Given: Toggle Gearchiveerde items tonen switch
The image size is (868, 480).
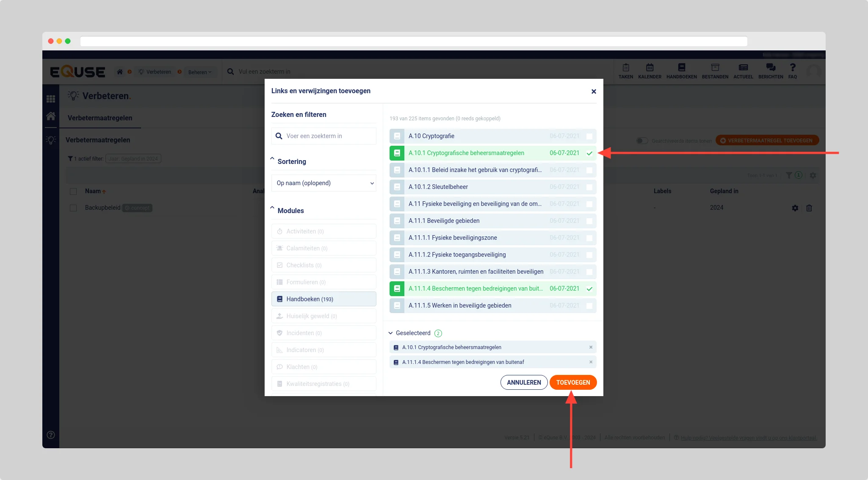Looking at the screenshot, I should 642,141.
